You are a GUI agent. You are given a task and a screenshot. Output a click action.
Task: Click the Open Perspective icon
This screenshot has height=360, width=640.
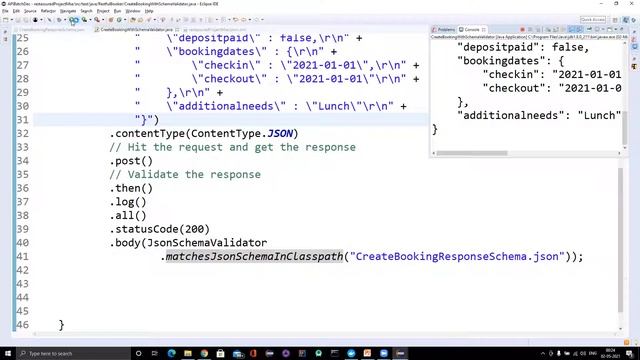[x=615, y=20]
